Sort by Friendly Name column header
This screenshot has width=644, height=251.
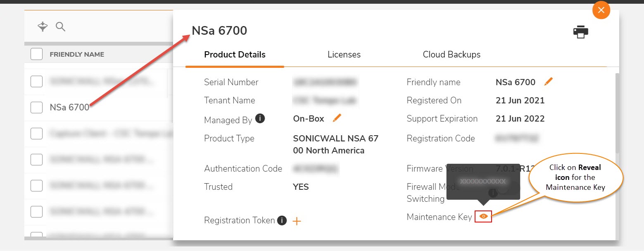[x=77, y=55]
